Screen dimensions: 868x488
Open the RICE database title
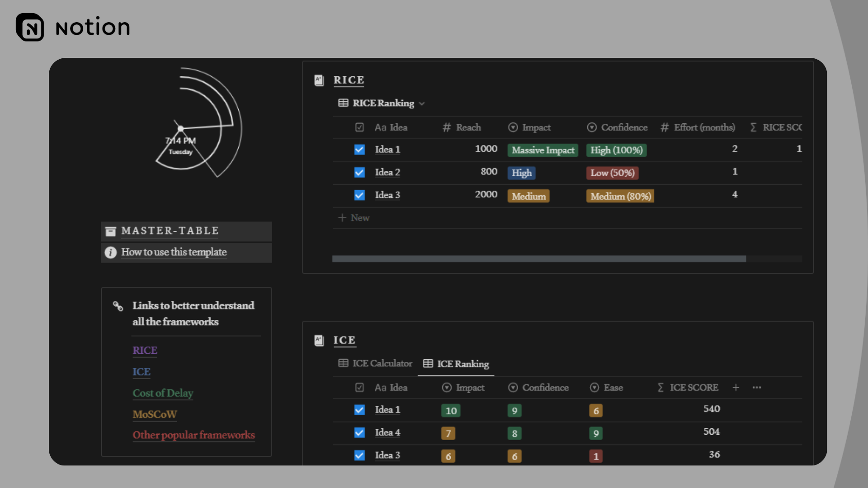tap(349, 80)
